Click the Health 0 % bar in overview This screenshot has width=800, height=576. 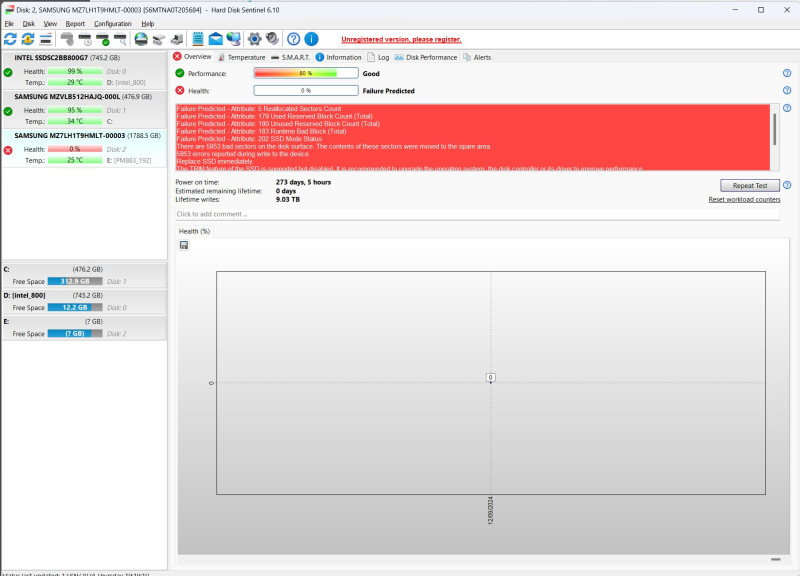(306, 90)
